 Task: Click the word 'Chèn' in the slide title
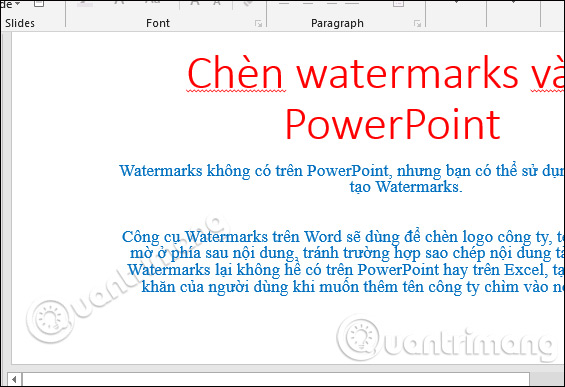coord(235,74)
